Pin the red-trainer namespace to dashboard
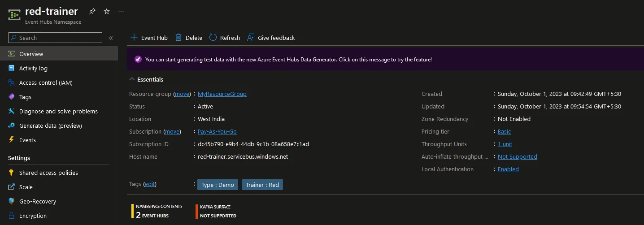Viewport: 644px width, 225px height. coord(92,11)
